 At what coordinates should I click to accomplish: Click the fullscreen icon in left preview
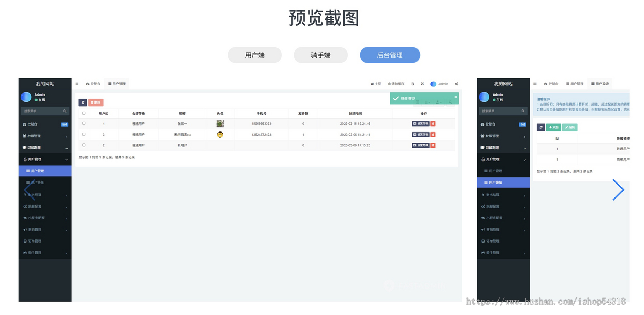[x=422, y=84]
